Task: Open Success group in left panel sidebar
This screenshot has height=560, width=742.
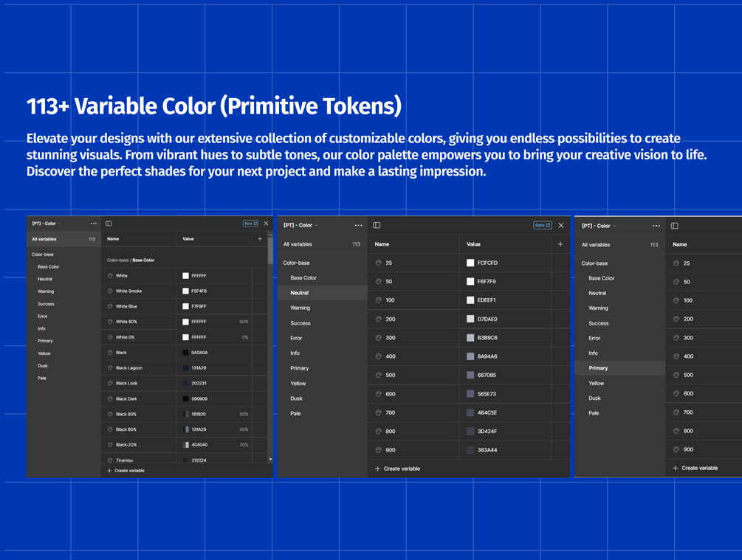Action: click(x=46, y=304)
